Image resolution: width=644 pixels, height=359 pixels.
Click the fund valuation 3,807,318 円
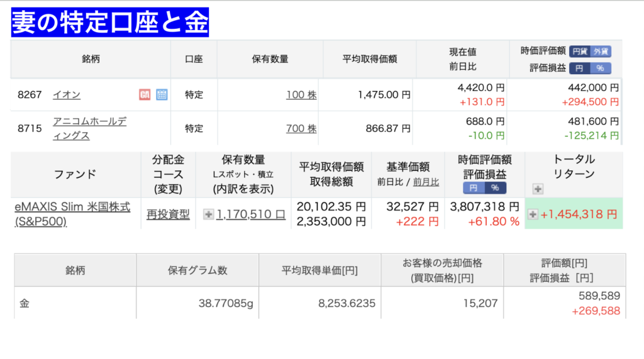point(485,207)
